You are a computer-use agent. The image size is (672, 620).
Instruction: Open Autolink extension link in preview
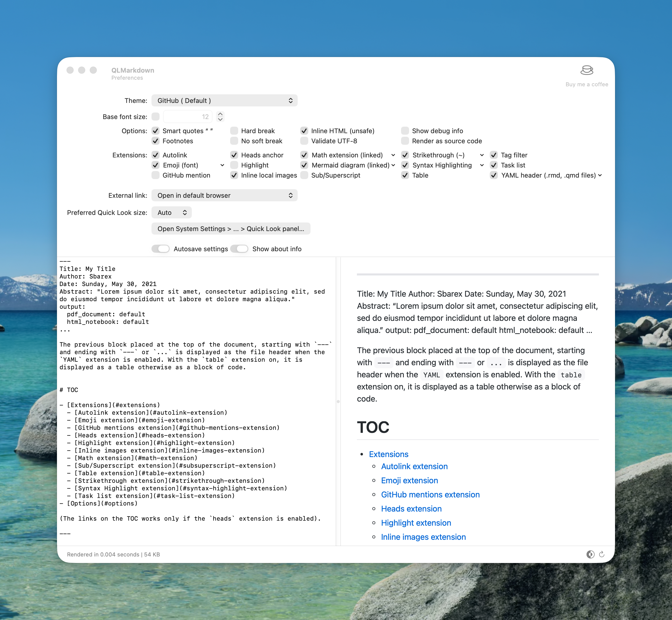(x=414, y=466)
